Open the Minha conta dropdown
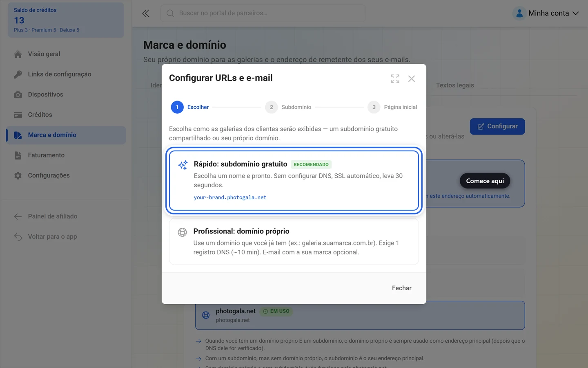588x368 pixels. (x=546, y=13)
